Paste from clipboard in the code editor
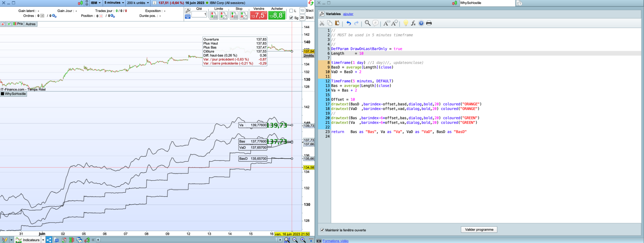 point(337,23)
